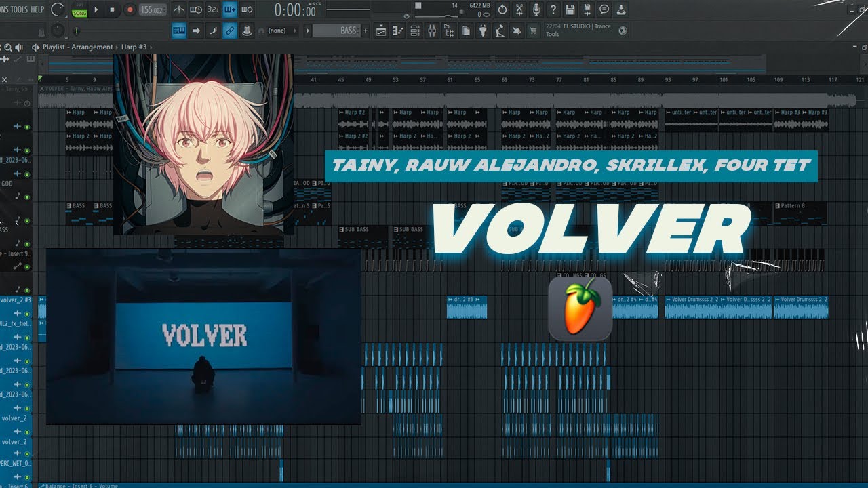Click the project files (pages) icon
This screenshot has width=868, height=488.
point(466,31)
